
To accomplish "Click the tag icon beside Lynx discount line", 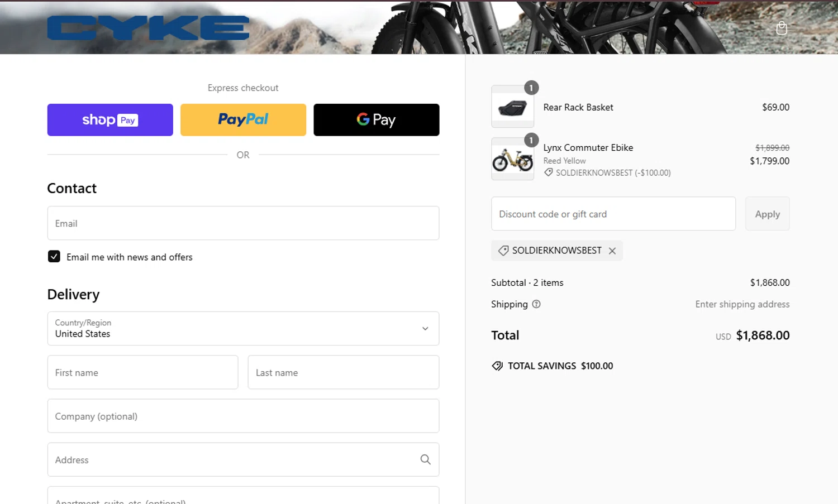I will tap(549, 172).
